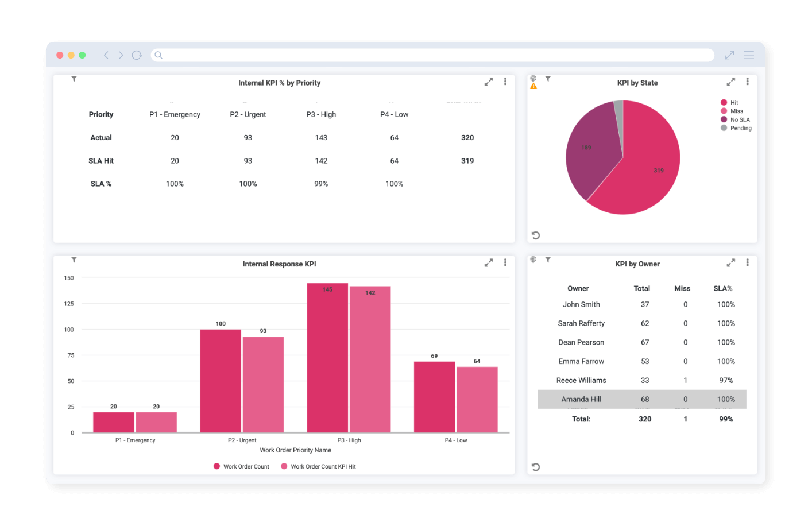Toggle the Work Order Count KPI Hit legend
812x526 pixels.
(x=319, y=466)
